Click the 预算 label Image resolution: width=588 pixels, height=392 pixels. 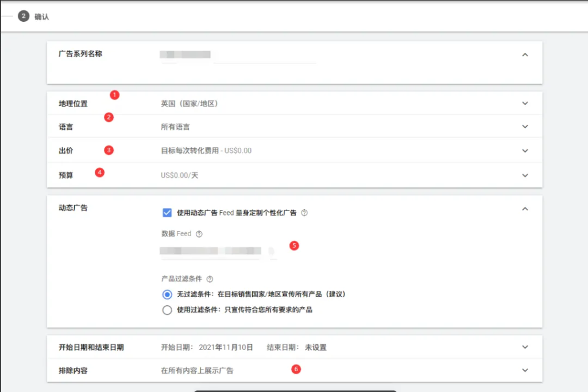coord(66,175)
